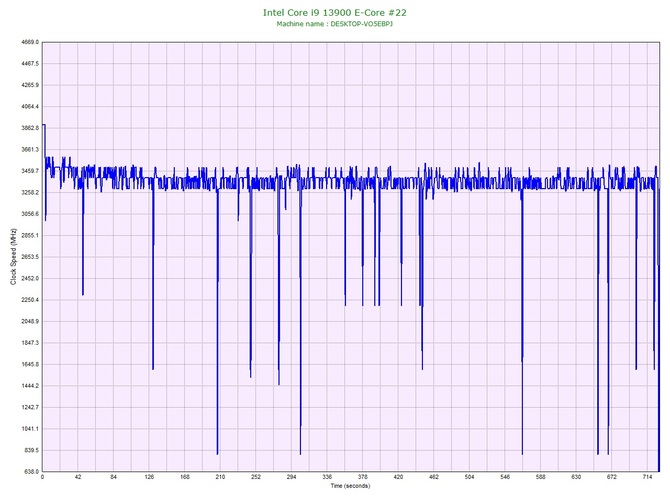Click the 336 x-axis tick label
670x503 pixels.
327,477
